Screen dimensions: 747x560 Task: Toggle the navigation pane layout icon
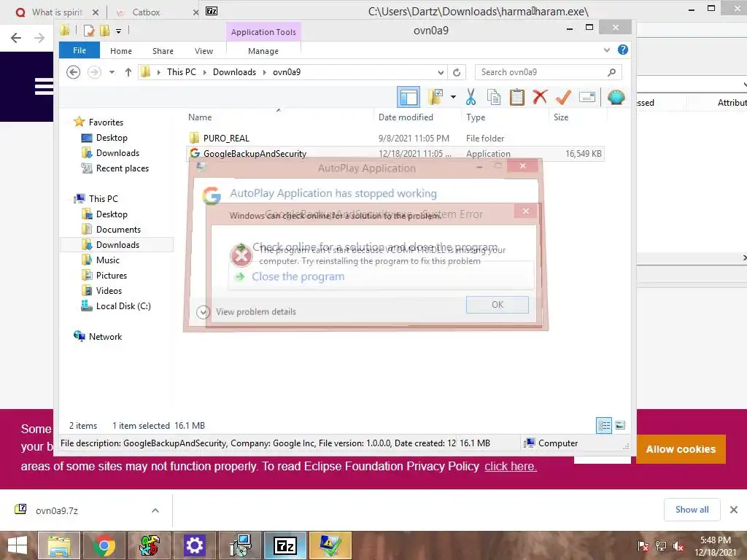point(409,97)
